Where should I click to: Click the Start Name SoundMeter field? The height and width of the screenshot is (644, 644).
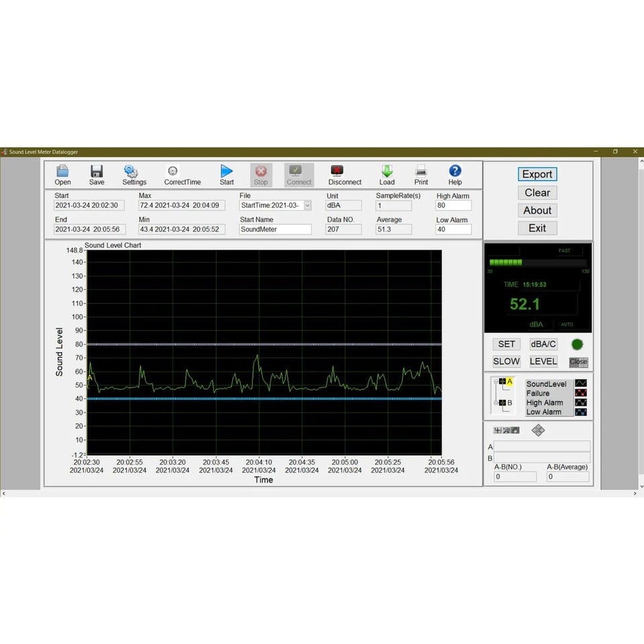(x=275, y=229)
